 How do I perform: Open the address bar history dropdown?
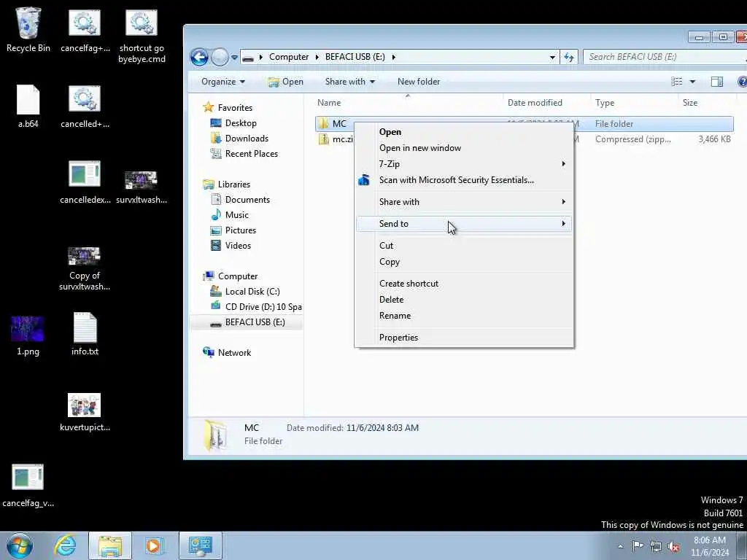pyautogui.click(x=552, y=57)
